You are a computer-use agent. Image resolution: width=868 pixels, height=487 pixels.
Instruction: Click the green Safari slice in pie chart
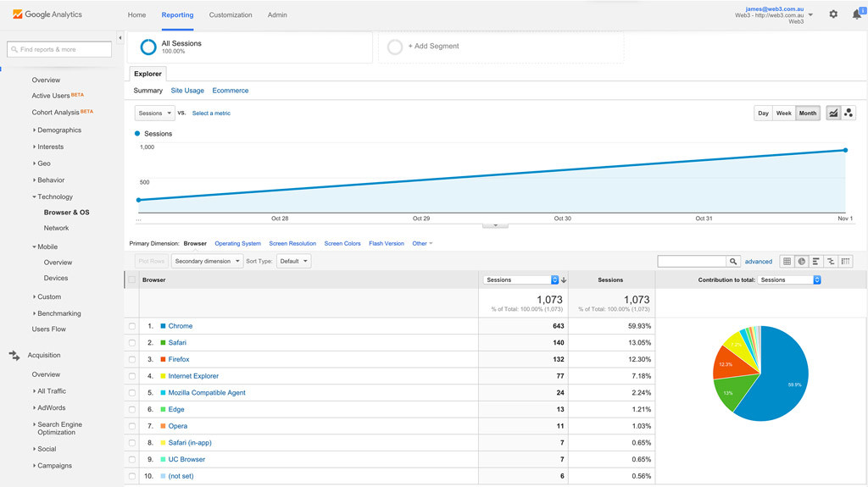pyautogui.click(x=736, y=392)
